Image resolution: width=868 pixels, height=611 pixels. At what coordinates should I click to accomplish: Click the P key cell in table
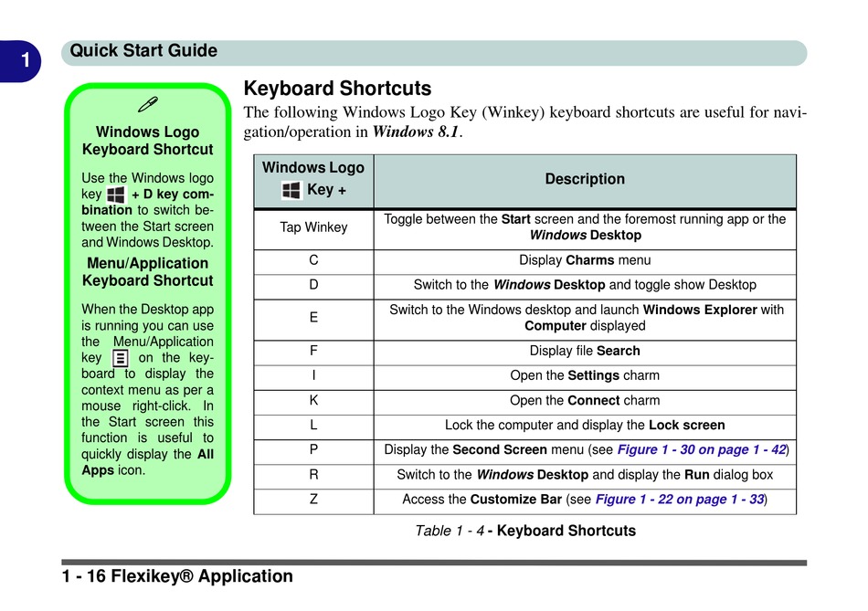point(313,450)
